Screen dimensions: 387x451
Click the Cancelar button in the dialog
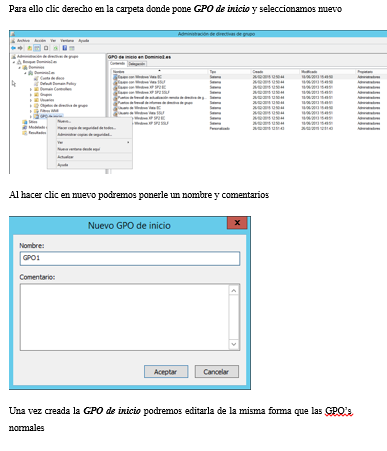coord(217,372)
